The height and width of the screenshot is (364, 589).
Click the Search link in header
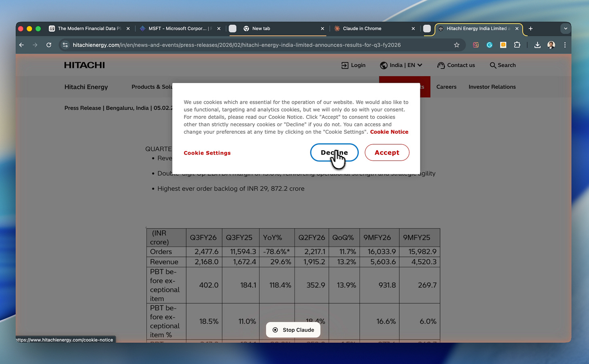(x=502, y=65)
